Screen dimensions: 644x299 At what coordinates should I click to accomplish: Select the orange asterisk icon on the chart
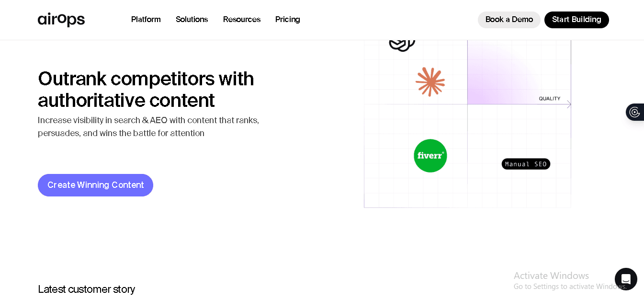coord(430,82)
